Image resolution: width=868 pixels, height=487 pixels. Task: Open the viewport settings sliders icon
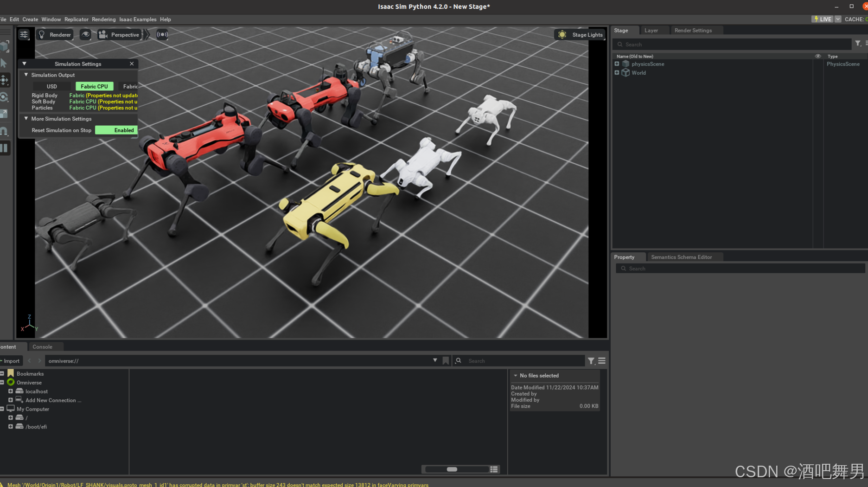click(x=24, y=35)
